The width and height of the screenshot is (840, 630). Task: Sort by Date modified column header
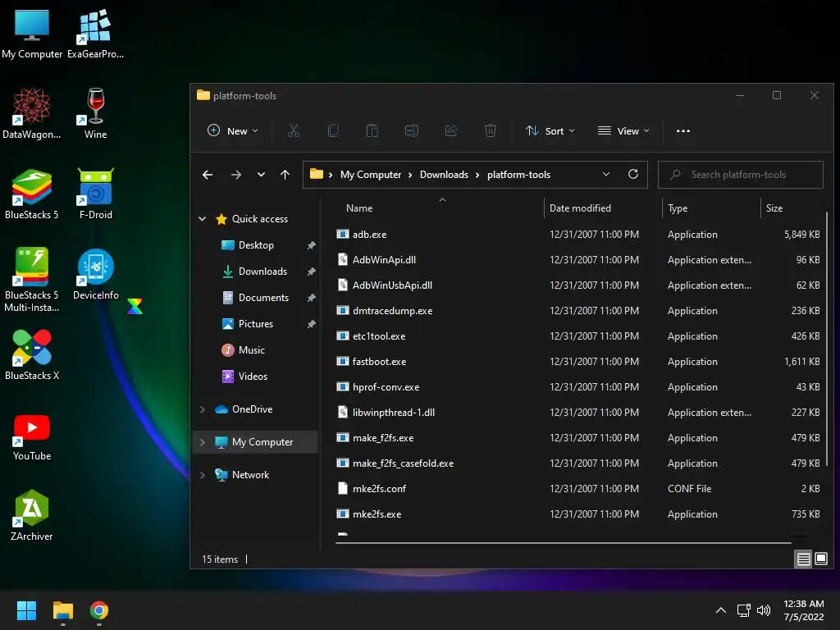[603, 208]
